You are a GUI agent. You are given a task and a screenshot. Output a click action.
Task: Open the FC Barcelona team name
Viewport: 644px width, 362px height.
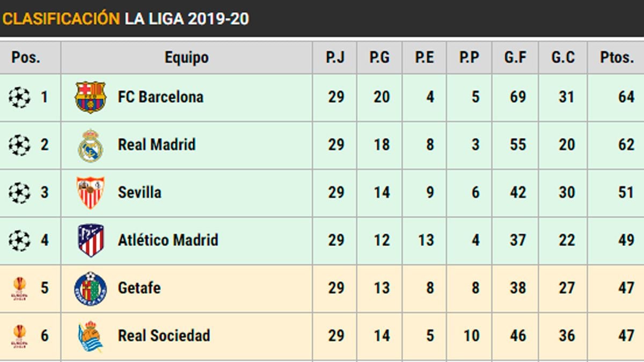[160, 97]
